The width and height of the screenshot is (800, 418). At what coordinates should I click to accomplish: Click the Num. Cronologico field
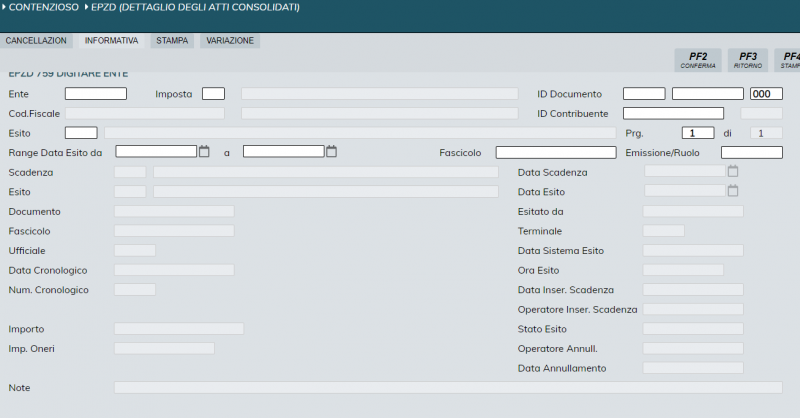(x=135, y=289)
